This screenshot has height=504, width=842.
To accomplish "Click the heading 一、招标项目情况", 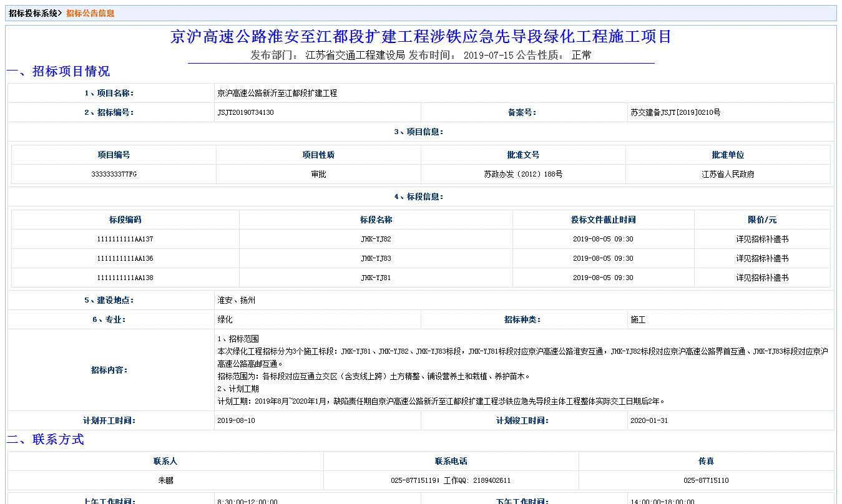I will 59,71.
